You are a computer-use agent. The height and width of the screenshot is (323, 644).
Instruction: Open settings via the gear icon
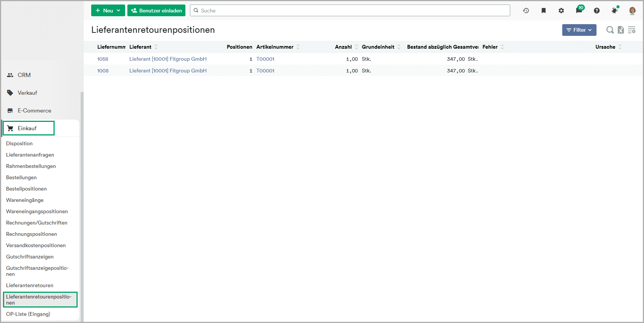(561, 11)
